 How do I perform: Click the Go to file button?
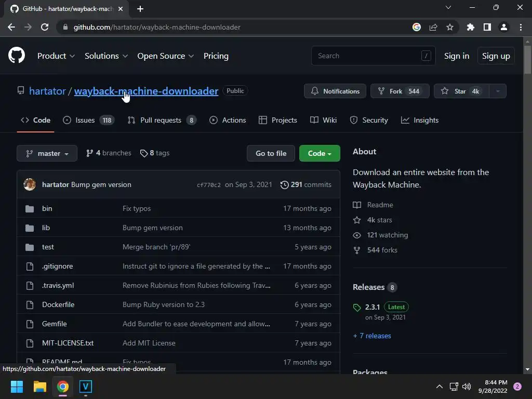click(x=271, y=153)
